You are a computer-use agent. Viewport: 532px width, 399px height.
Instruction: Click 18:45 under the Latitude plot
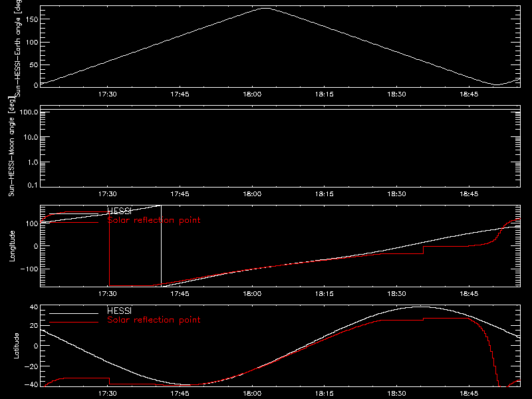point(469,394)
